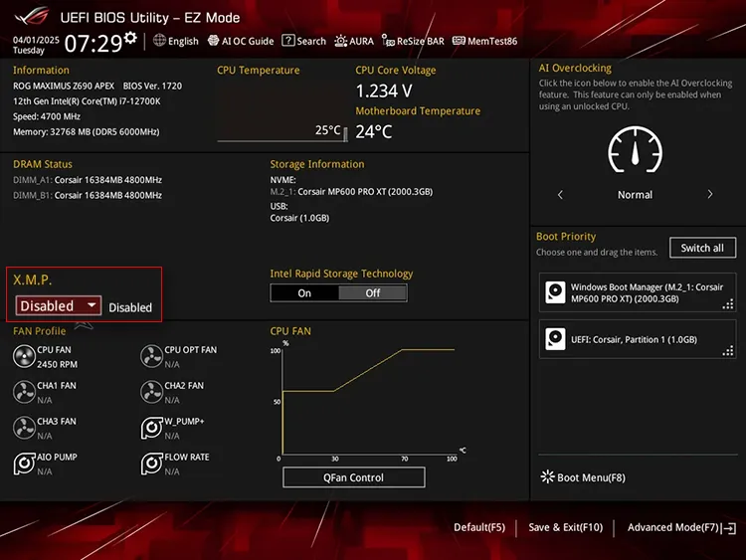This screenshot has height=560, width=746.
Task: Click the M.2_1 Corsair MP600 entry
Action: click(x=351, y=192)
